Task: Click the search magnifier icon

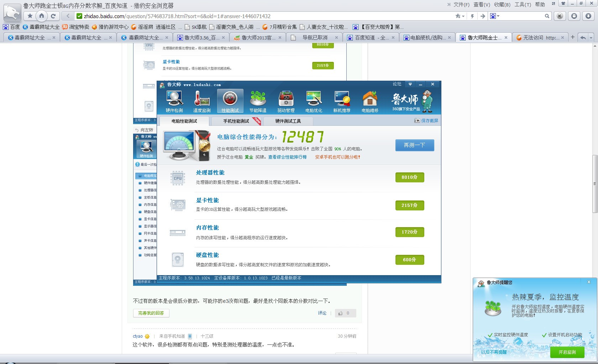Action: click(547, 16)
